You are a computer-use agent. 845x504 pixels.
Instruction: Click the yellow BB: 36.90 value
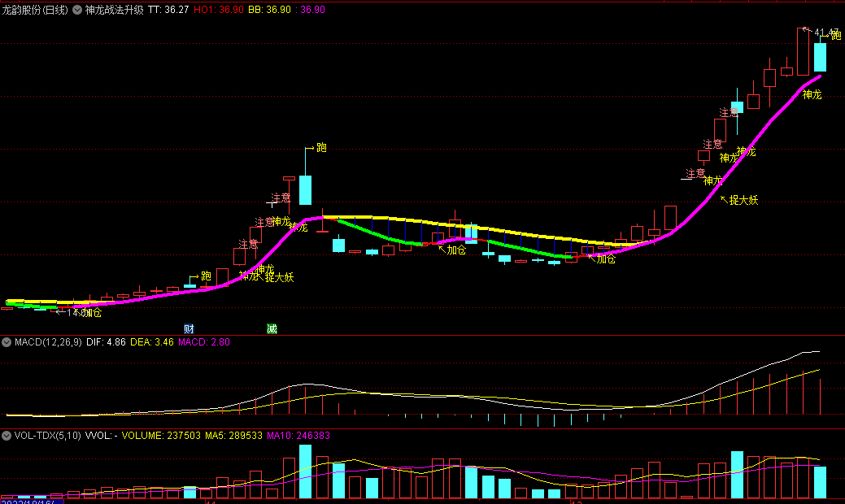click(x=269, y=10)
